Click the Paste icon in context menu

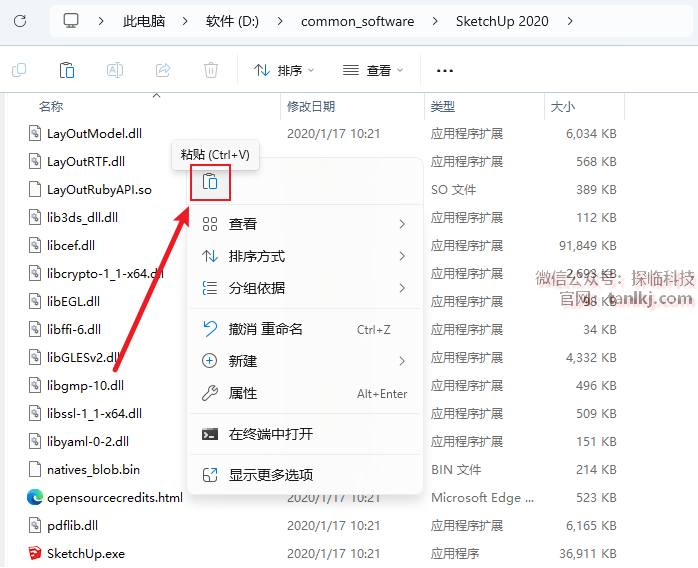click(210, 182)
